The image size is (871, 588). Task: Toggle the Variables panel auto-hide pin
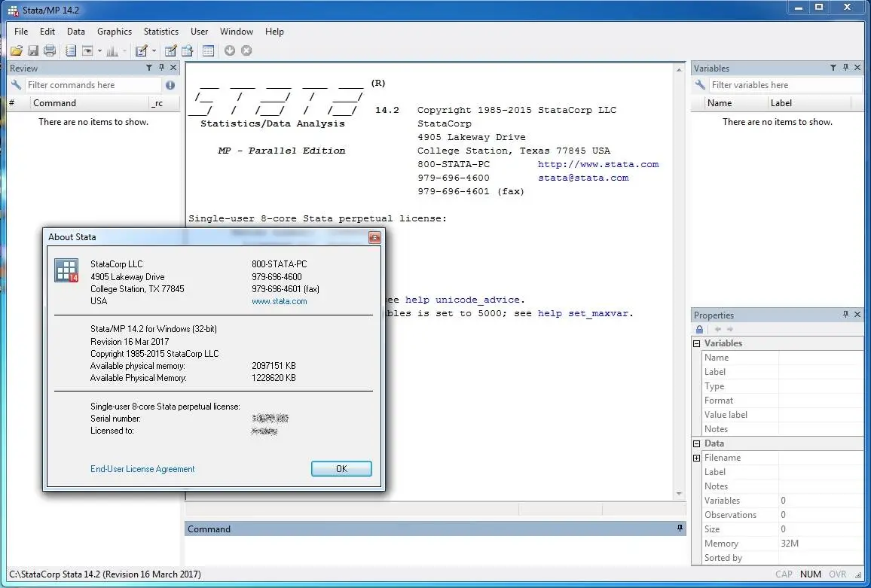pos(845,68)
